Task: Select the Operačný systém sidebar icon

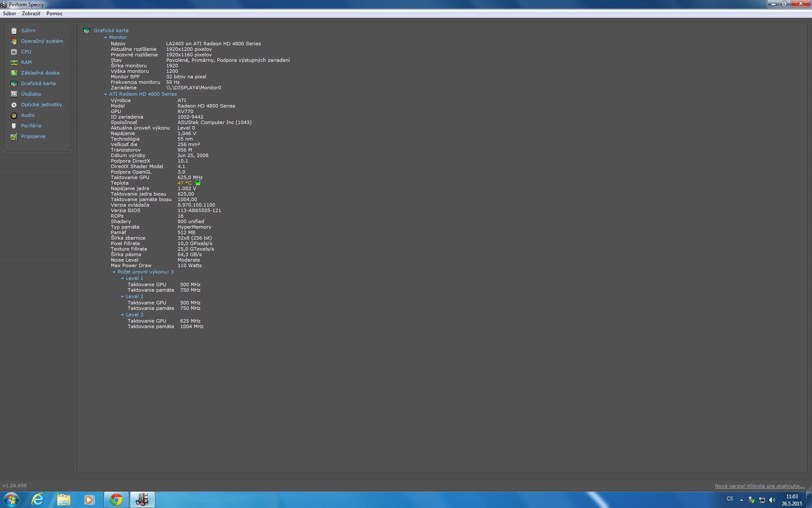Action: [x=14, y=41]
